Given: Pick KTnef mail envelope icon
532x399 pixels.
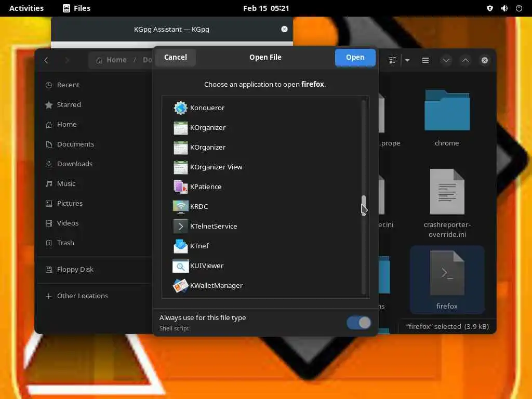Looking at the screenshot, I should point(180,246).
